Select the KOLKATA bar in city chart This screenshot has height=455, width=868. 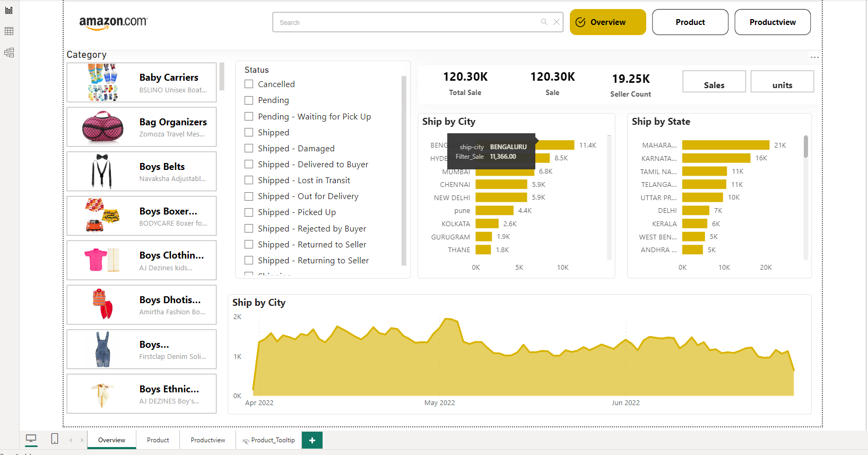pos(487,224)
